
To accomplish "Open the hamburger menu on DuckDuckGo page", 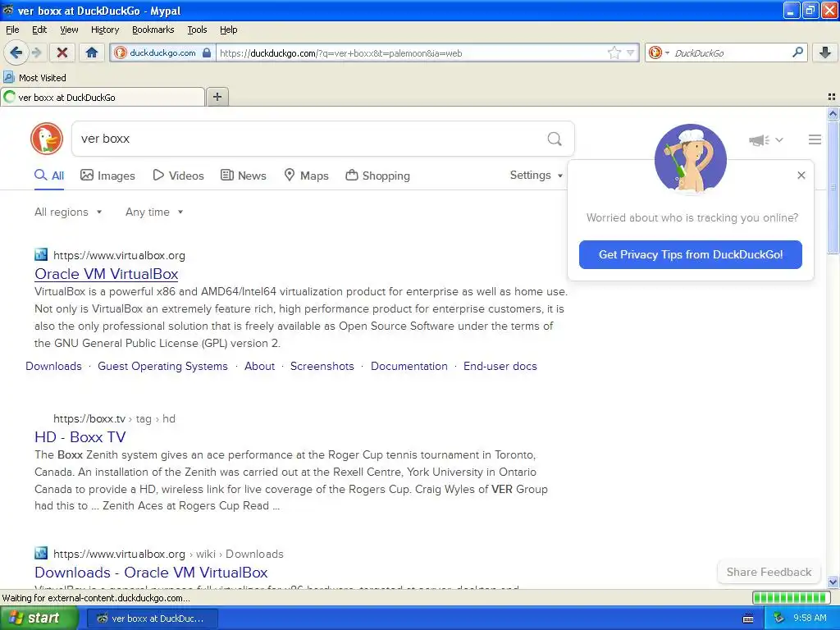I will point(815,139).
